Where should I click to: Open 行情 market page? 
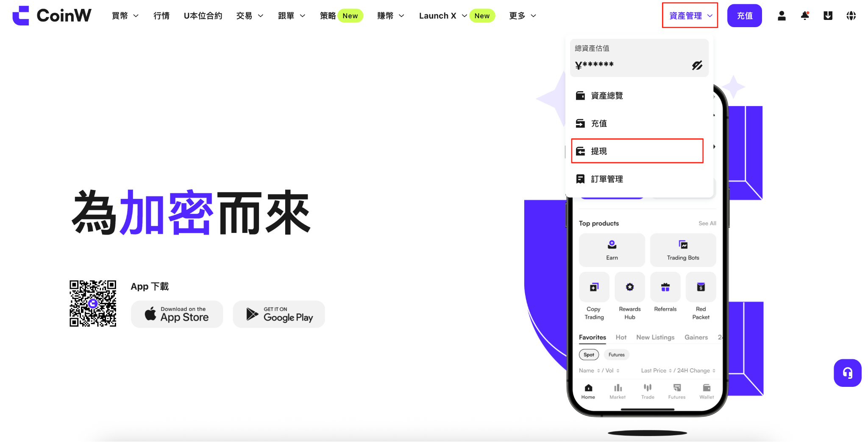click(x=161, y=16)
